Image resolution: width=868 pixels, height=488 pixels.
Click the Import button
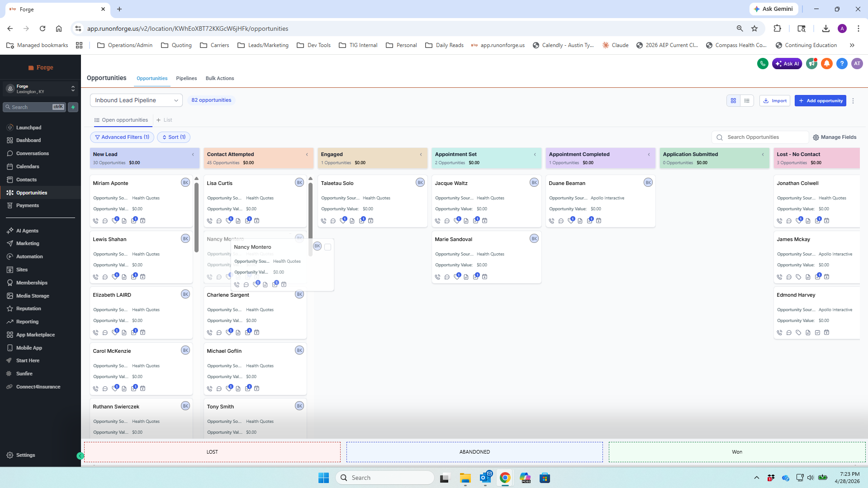pos(775,101)
